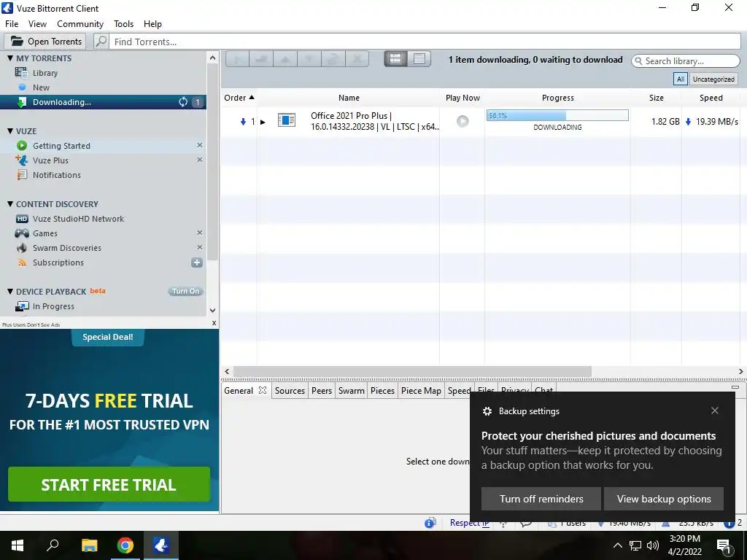Open File Explorer from the taskbar
The width and height of the screenshot is (747, 560).
pos(90,545)
